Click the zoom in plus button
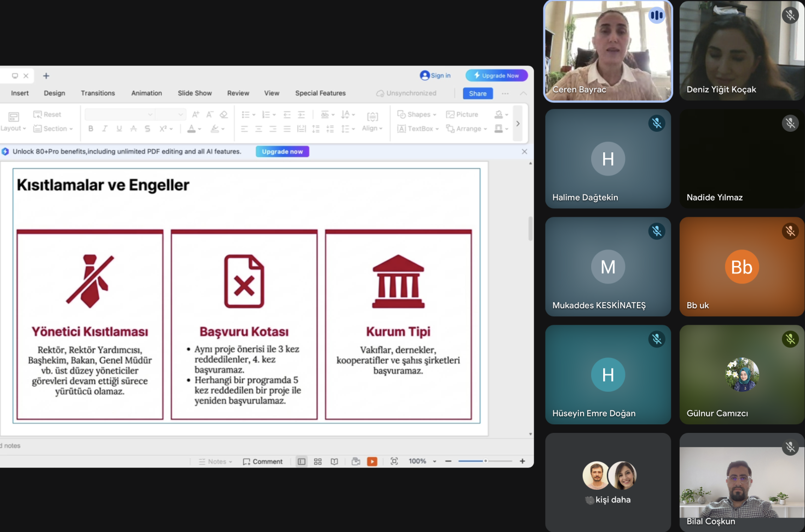Image resolution: width=805 pixels, height=532 pixels. pyautogui.click(x=522, y=461)
